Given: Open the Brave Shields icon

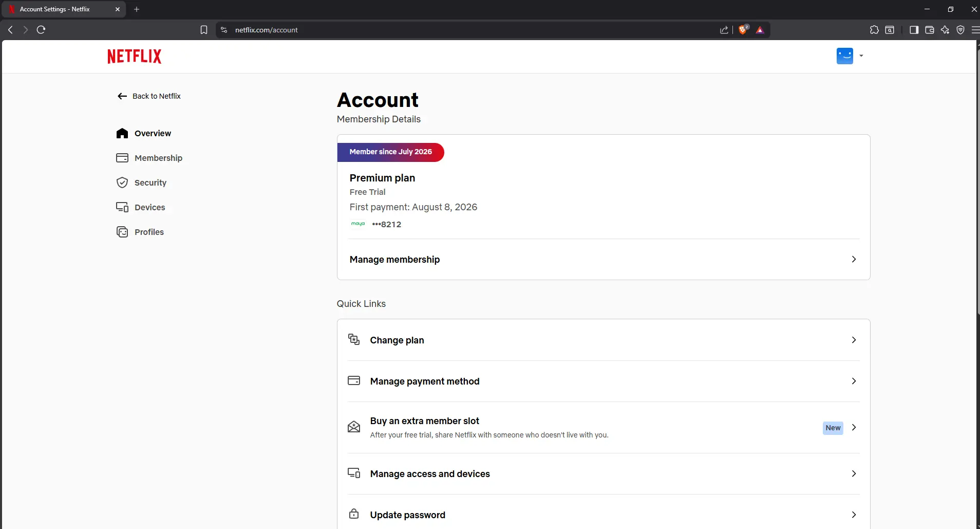Looking at the screenshot, I should pyautogui.click(x=743, y=30).
